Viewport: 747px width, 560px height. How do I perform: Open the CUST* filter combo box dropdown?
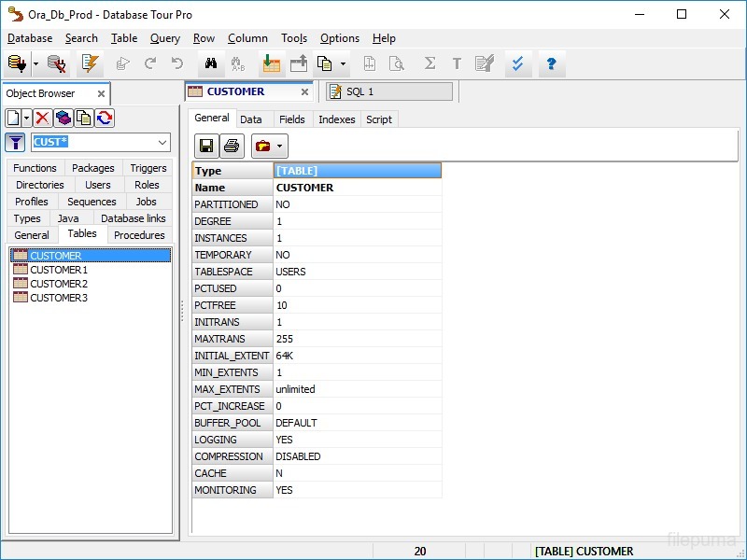click(162, 142)
